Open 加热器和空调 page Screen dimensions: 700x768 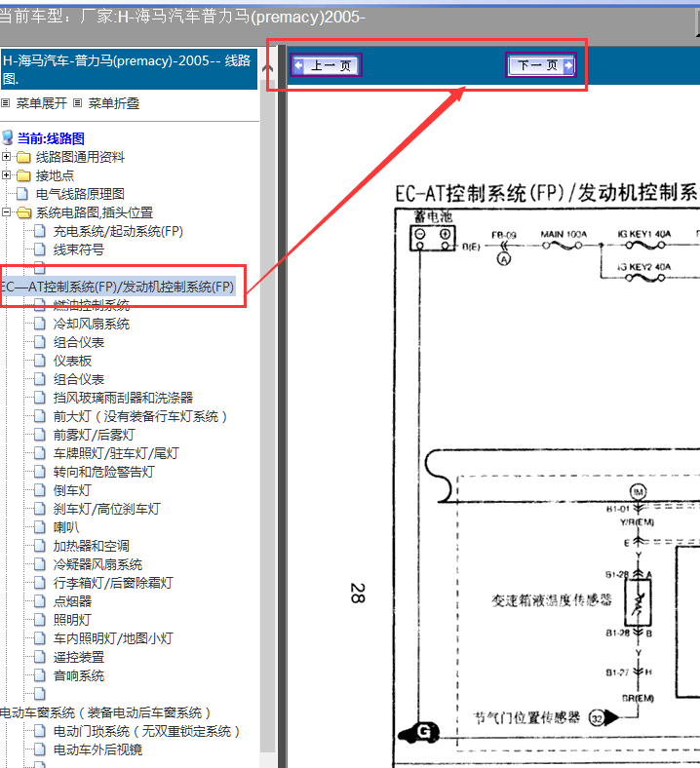coord(91,546)
